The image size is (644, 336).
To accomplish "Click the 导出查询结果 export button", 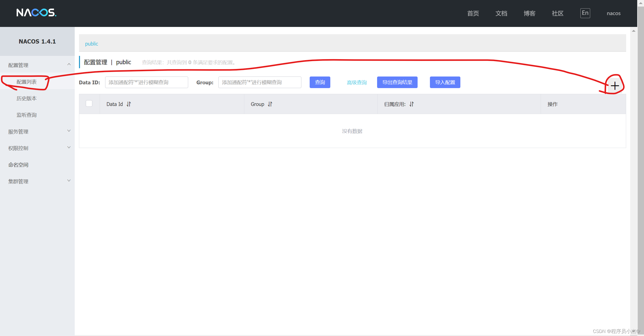I will click(397, 82).
